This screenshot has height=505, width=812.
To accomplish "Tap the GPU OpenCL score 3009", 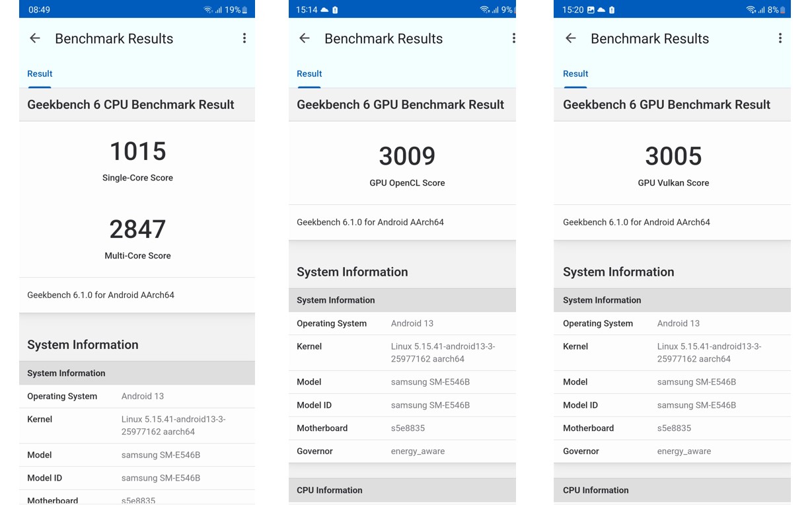I will (x=407, y=157).
